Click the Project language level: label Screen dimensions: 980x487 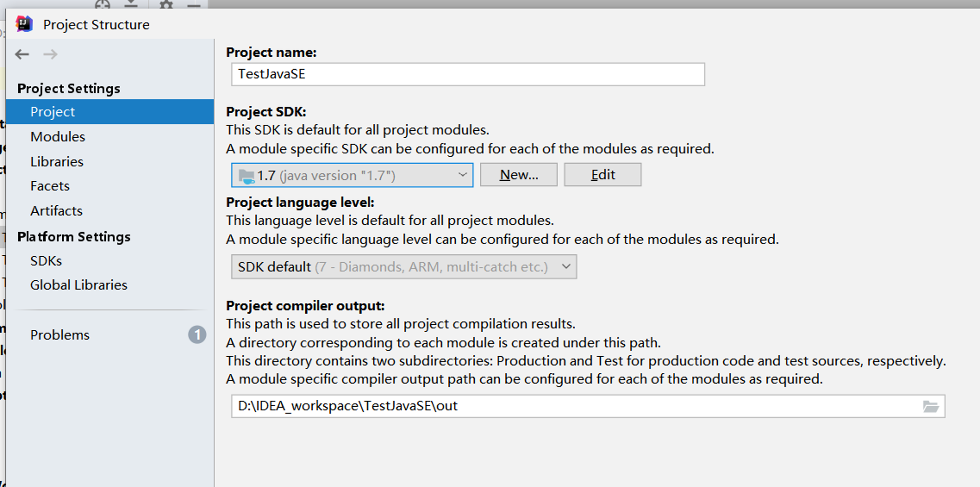coord(300,202)
